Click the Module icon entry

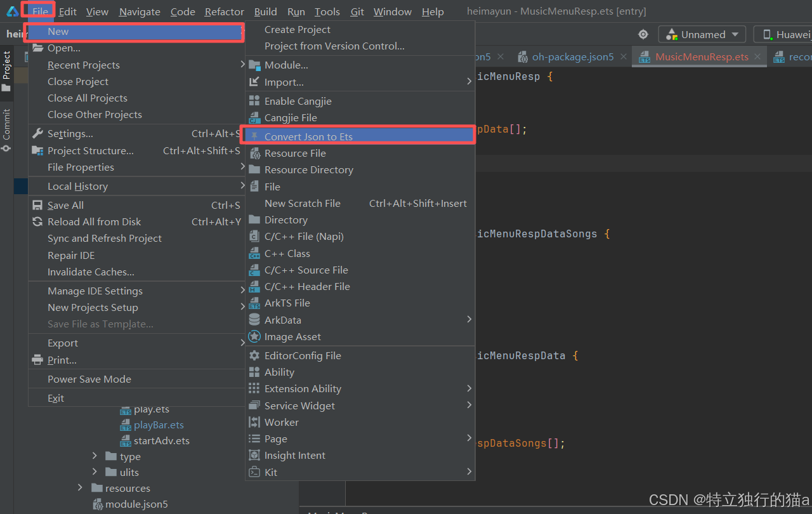pos(254,65)
